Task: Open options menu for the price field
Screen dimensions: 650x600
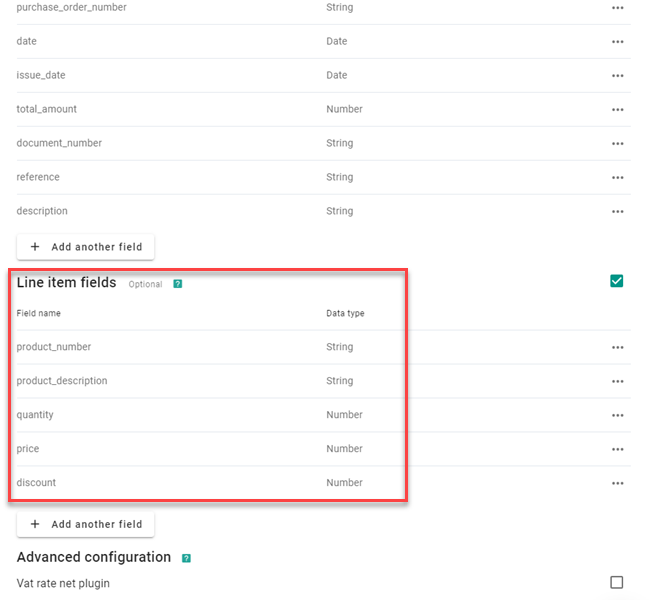Action: click(x=617, y=450)
